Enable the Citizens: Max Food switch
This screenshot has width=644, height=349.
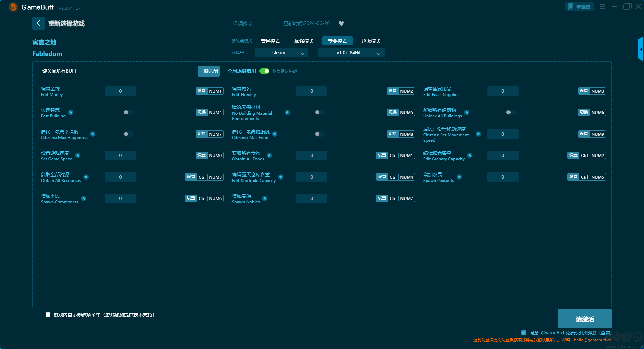[x=319, y=134]
